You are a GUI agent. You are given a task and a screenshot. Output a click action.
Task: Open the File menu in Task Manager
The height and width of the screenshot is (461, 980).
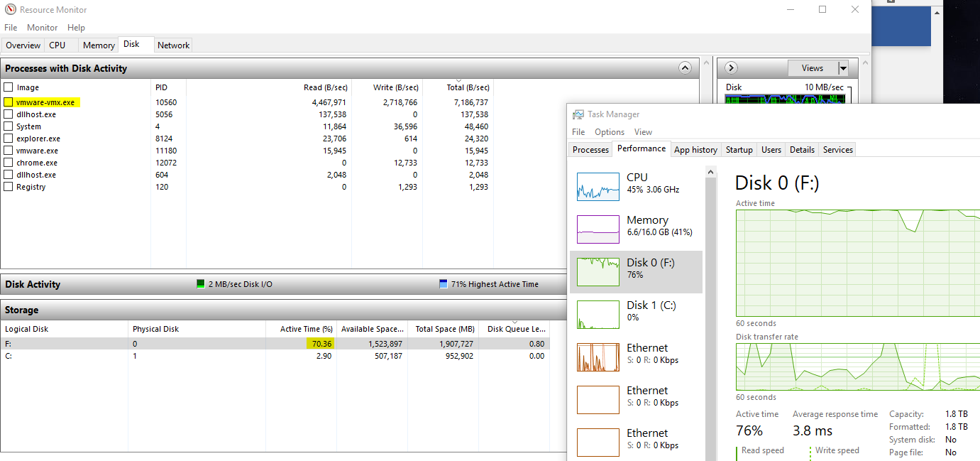(578, 132)
